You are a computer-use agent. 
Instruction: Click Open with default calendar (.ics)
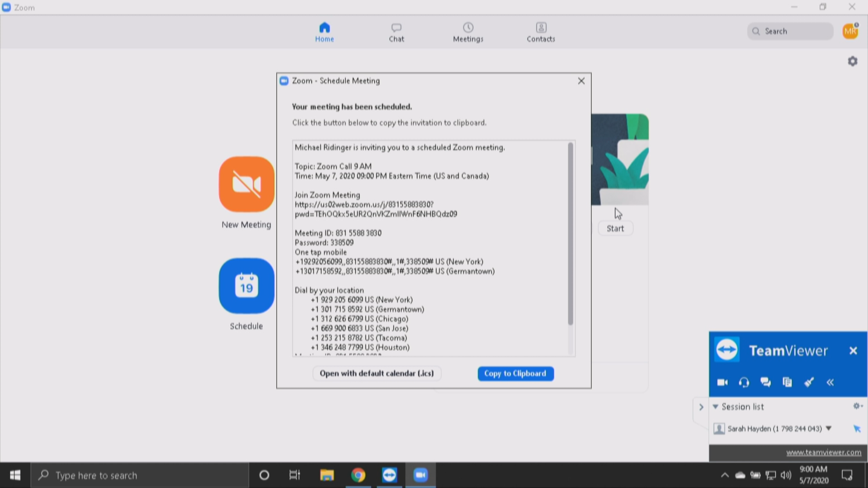tap(377, 374)
